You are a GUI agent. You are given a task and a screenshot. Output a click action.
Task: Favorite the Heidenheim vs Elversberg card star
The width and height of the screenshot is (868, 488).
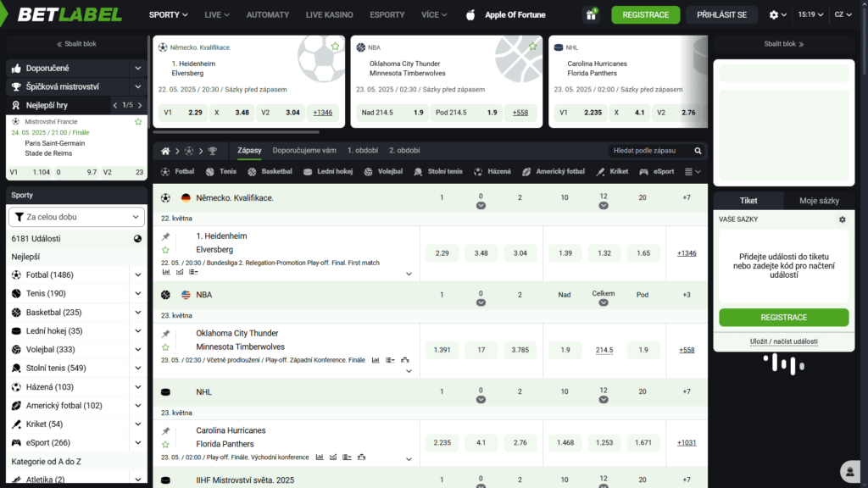point(335,47)
